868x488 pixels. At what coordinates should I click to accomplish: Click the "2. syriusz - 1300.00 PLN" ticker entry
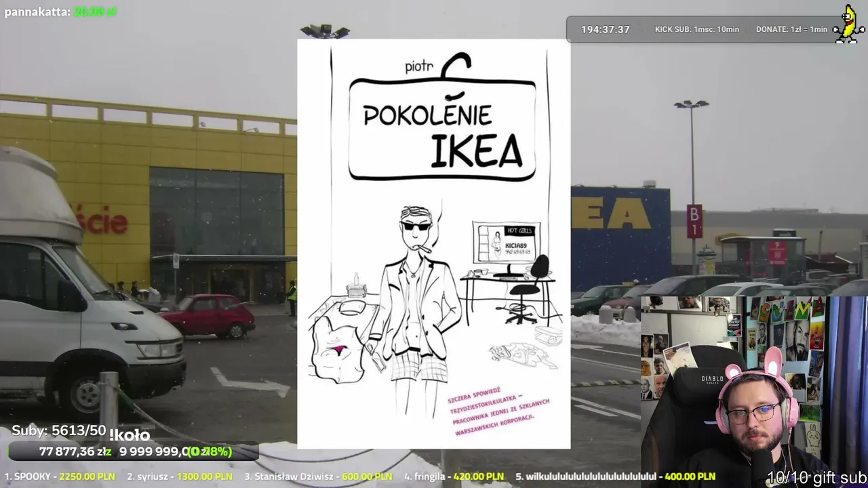(180, 476)
